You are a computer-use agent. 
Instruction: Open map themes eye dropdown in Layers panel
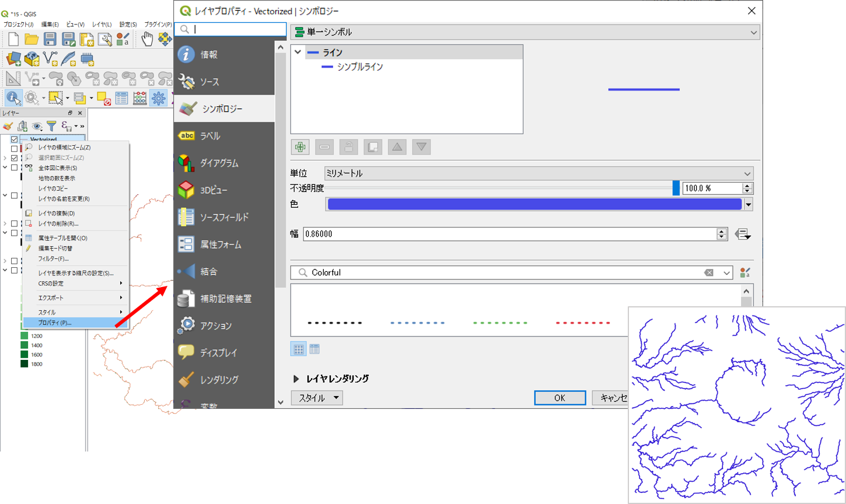tap(37, 126)
